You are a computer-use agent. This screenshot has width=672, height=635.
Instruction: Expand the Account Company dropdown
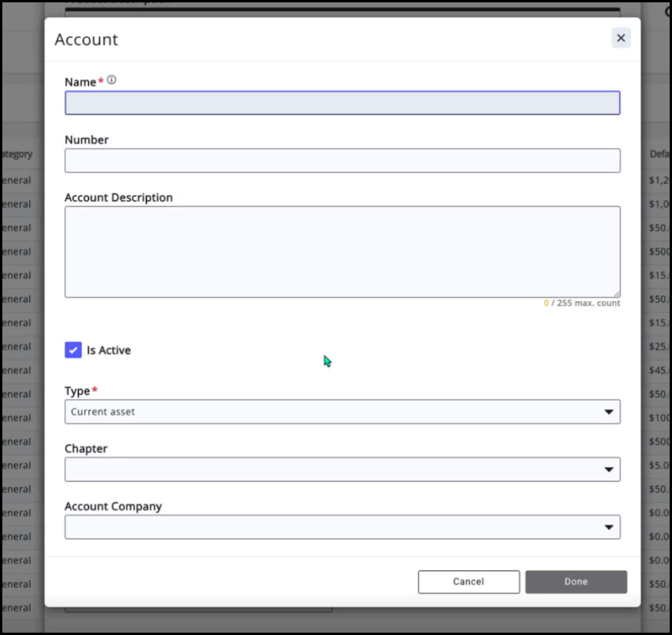pyautogui.click(x=335, y=527)
